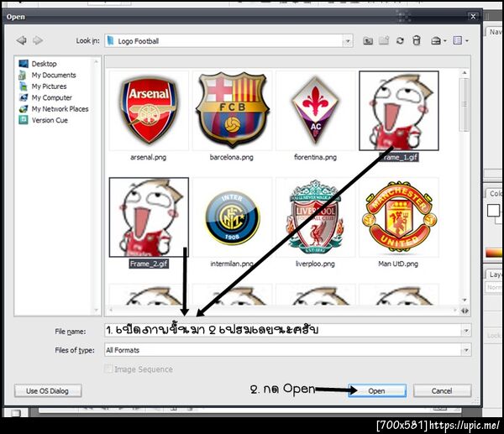504x434 pixels.
Task: Click the fiorentina.png file name label
Action: pyautogui.click(x=315, y=157)
